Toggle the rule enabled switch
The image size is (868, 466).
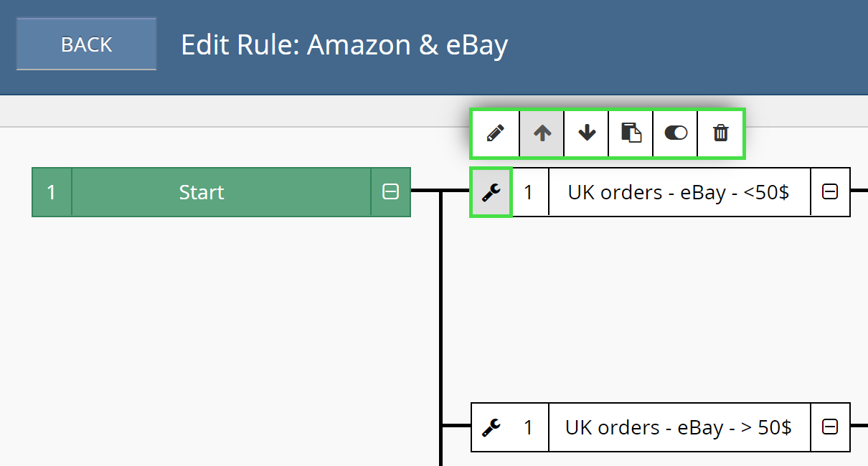pyautogui.click(x=676, y=133)
